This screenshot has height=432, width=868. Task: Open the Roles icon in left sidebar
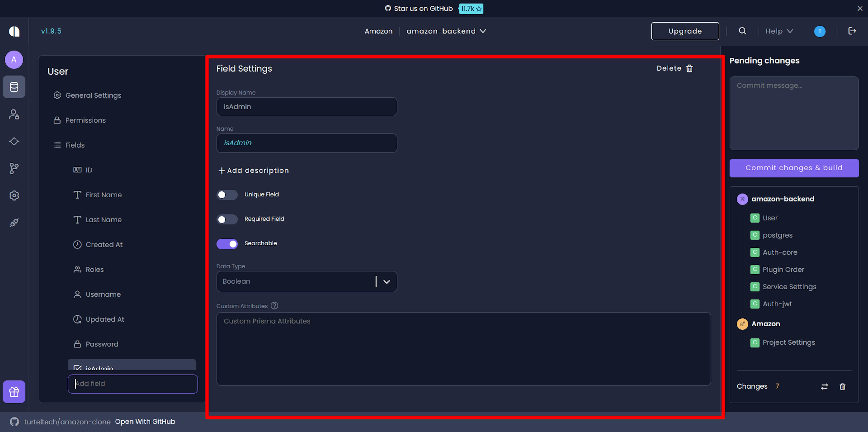(14, 114)
